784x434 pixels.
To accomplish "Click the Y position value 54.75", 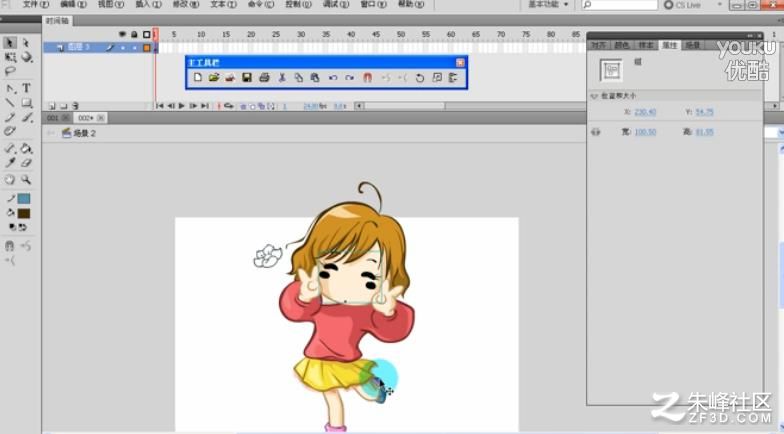I will pyautogui.click(x=704, y=112).
